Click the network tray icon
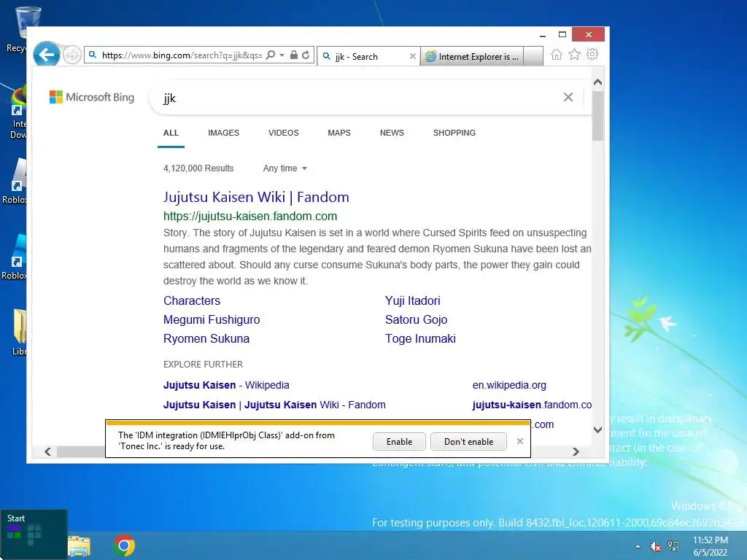This screenshot has width=747, height=560. [x=673, y=546]
